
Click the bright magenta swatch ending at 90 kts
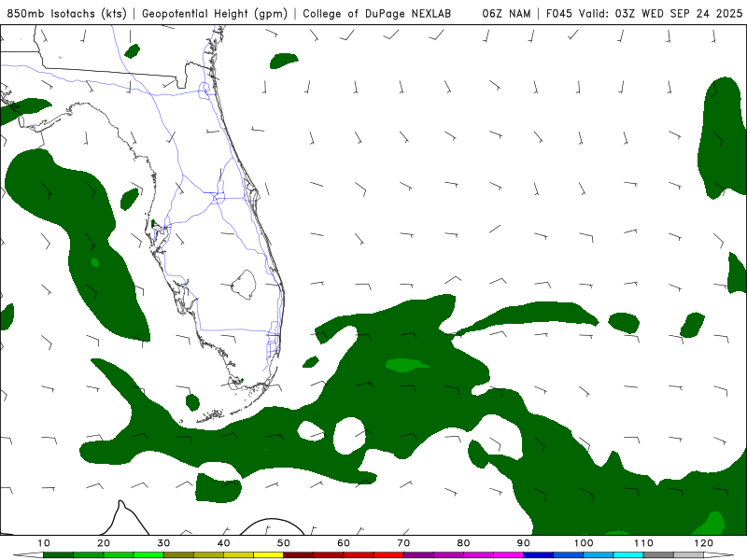coord(508,554)
